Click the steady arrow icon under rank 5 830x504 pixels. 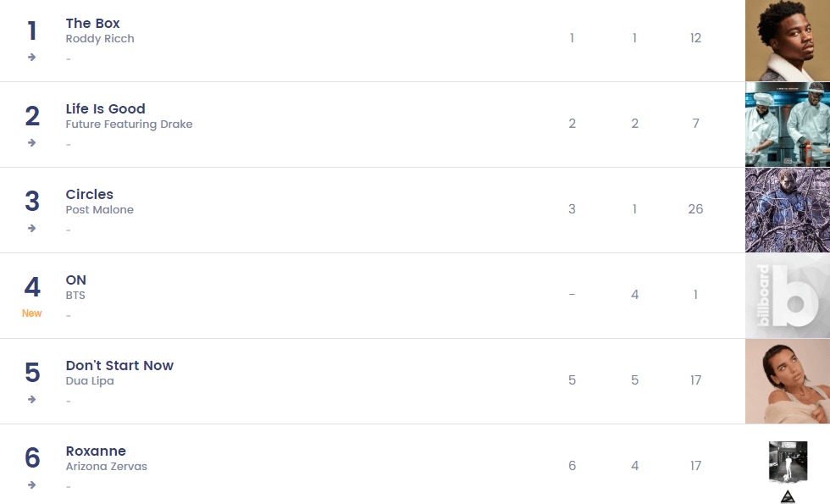32,400
